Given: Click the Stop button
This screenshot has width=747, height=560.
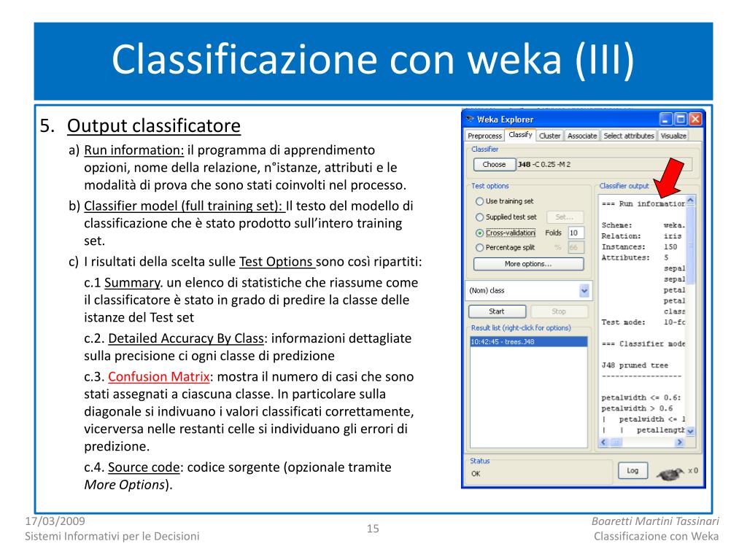Looking at the screenshot, I should tap(559, 311).
